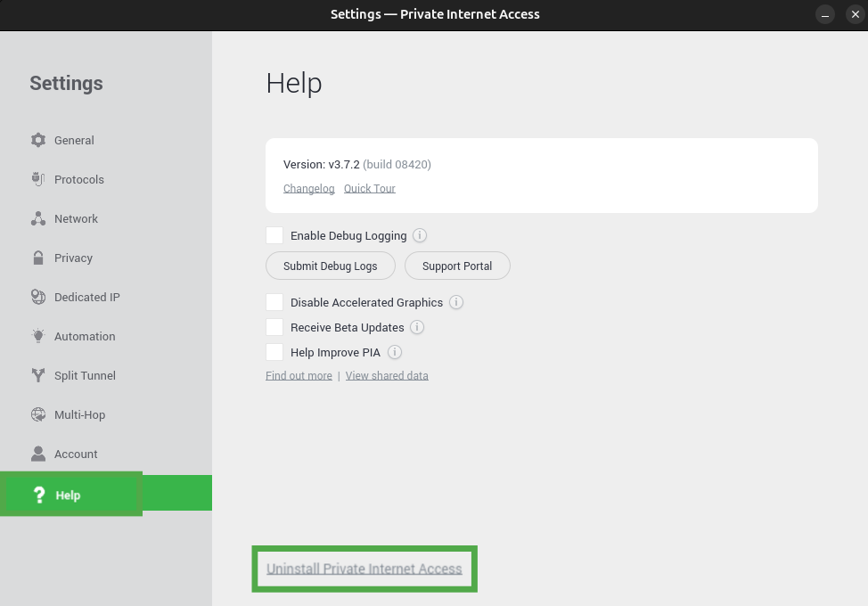The width and height of the screenshot is (868, 606).
Task: Tick the Help Improve PIA checkbox
Action: pos(274,352)
